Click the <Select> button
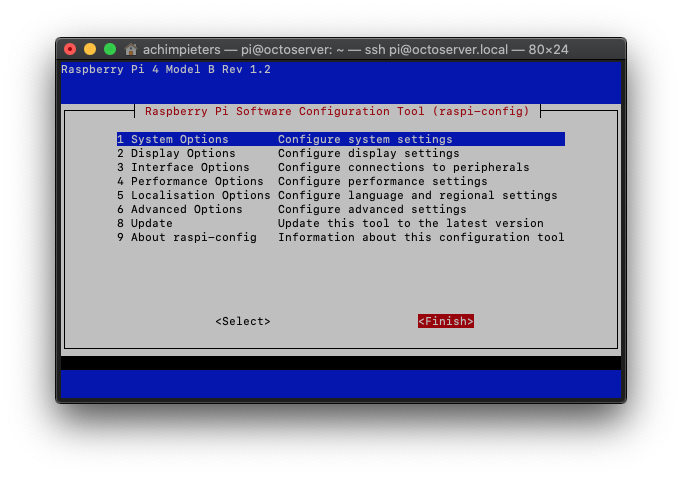 (243, 321)
